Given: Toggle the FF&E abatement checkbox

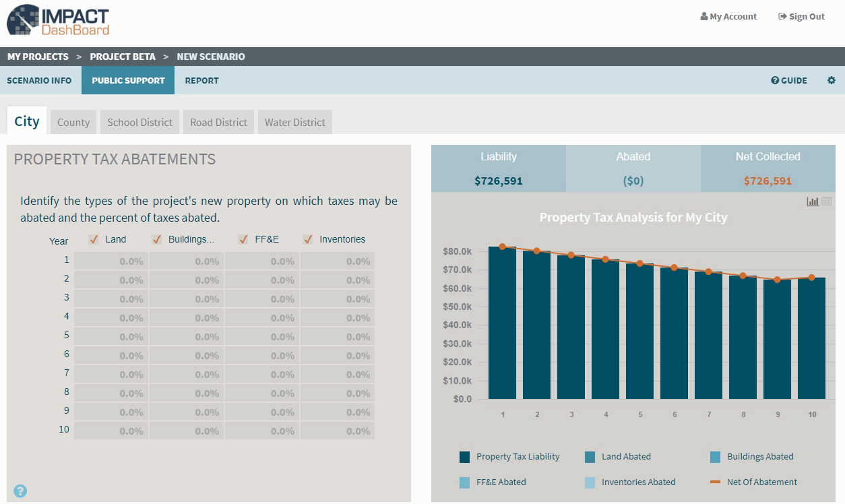Looking at the screenshot, I should [243, 239].
